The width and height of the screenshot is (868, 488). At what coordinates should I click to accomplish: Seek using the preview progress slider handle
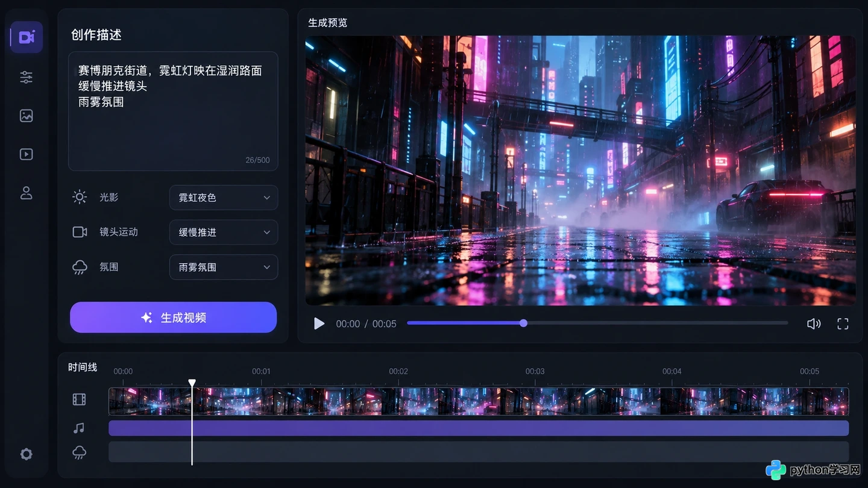tap(523, 324)
